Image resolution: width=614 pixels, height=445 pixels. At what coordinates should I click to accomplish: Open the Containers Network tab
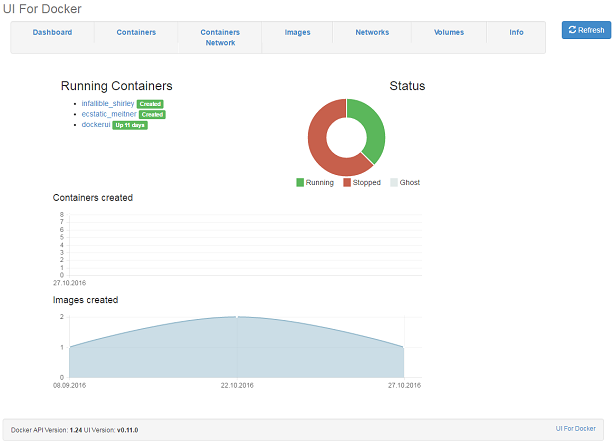click(x=220, y=38)
